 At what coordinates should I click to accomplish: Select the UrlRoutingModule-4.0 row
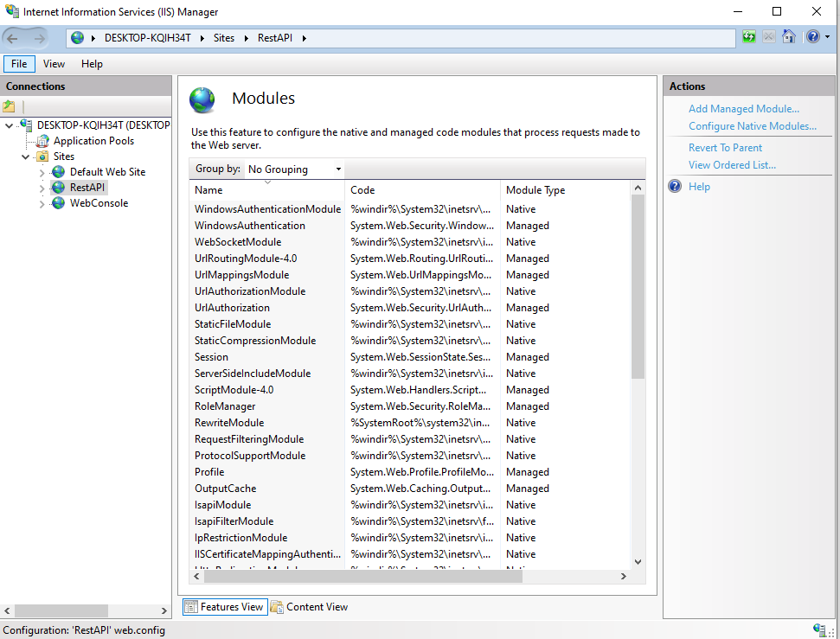pyautogui.click(x=410, y=259)
